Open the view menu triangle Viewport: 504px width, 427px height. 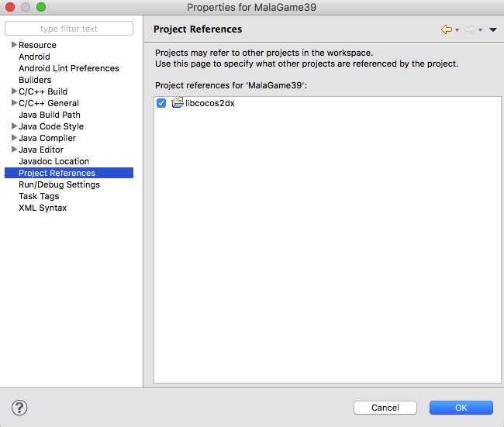pos(493,29)
